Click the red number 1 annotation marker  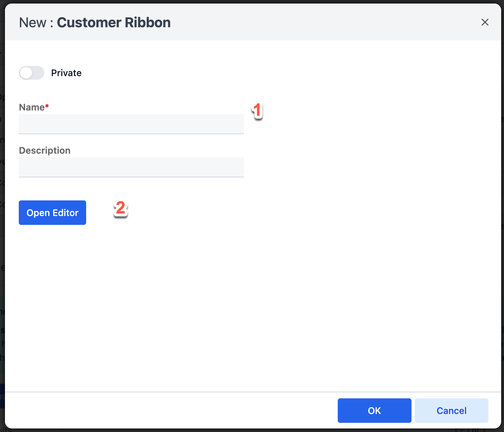click(x=257, y=110)
